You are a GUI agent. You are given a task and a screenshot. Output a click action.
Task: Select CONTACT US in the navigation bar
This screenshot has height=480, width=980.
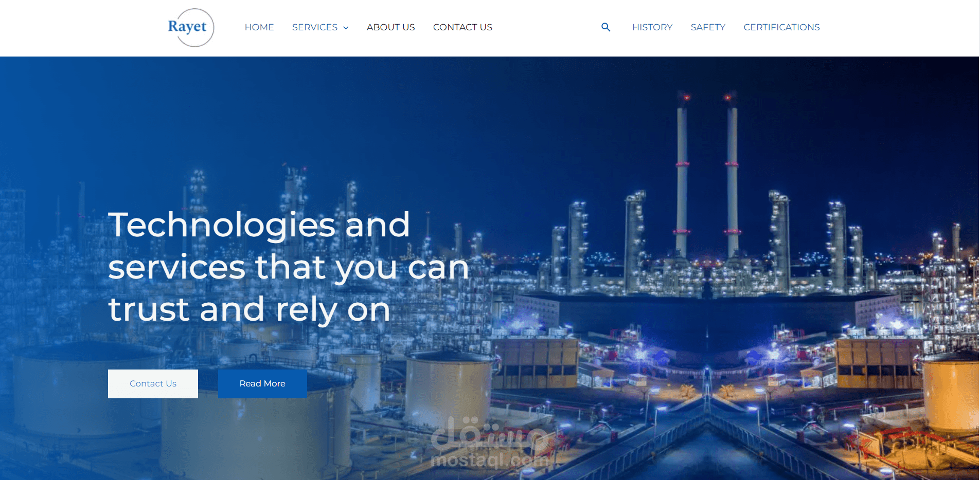tap(462, 27)
